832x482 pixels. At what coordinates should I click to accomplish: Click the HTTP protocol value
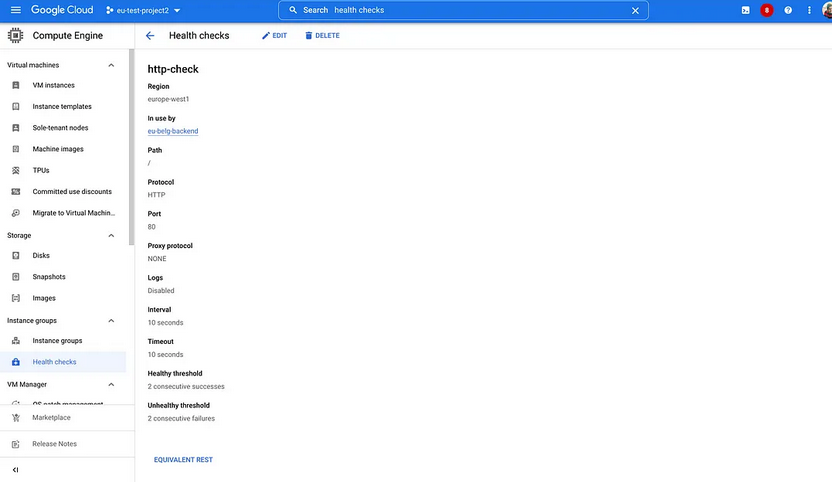click(x=157, y=195)
